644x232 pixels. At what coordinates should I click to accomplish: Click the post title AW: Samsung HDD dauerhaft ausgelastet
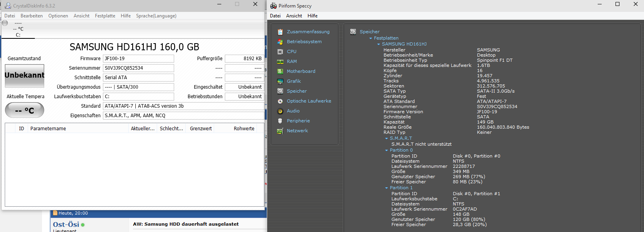[186, 224]
